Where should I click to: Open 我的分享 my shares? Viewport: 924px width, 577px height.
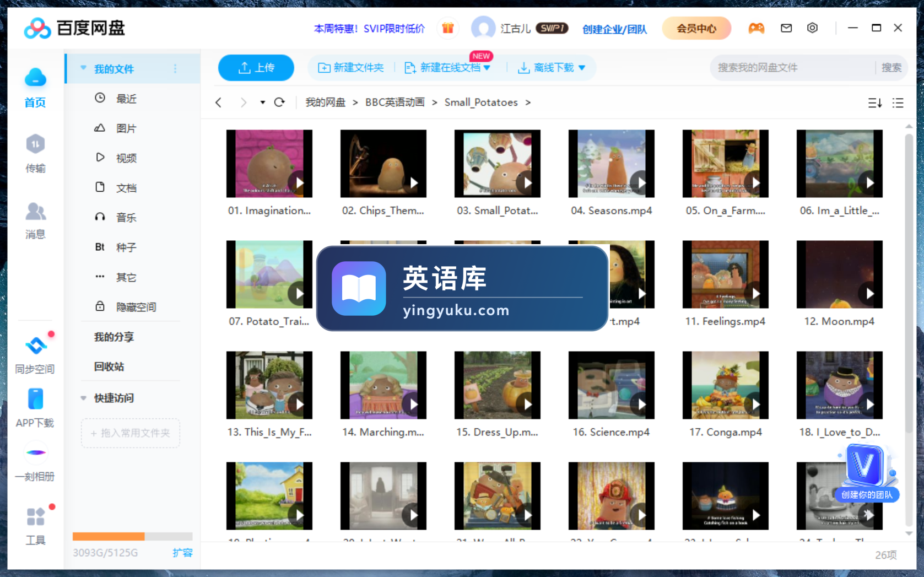[x=114, y=337]
